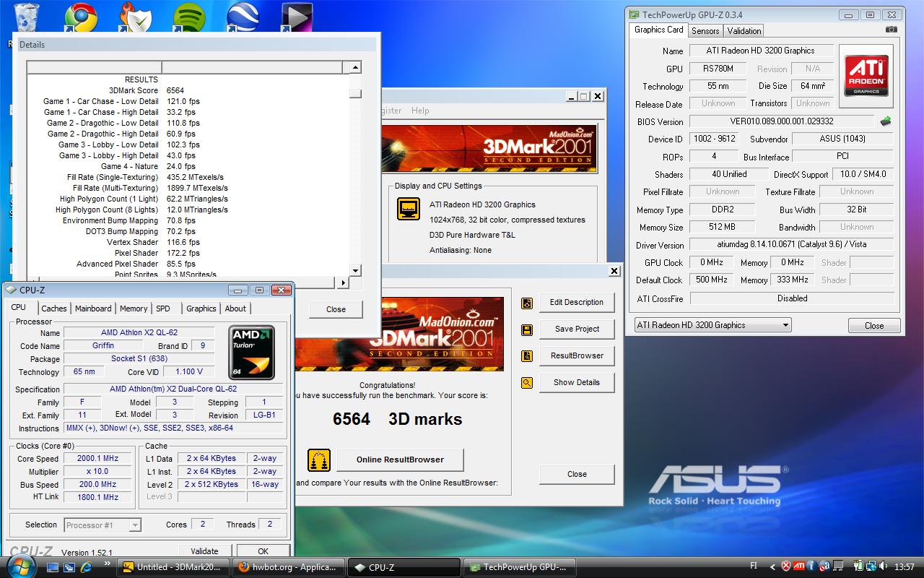
Task: Open the ATI Catalyst tray icon
Action: pos(799,567)
